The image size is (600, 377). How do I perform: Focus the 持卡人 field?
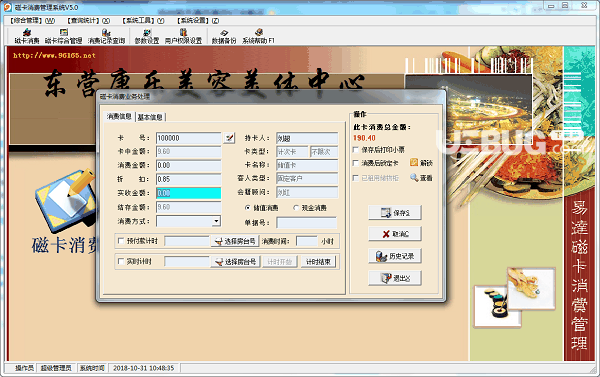(307, 138)
